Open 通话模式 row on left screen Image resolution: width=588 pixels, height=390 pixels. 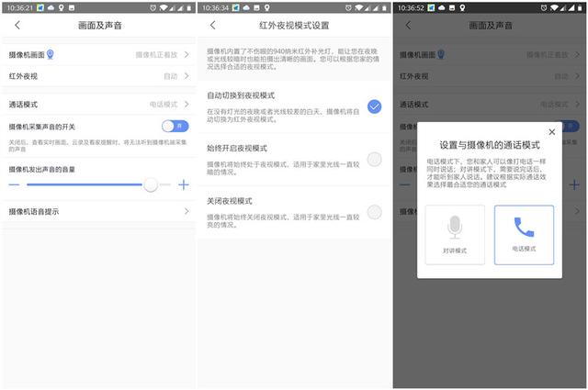point(98,104)
